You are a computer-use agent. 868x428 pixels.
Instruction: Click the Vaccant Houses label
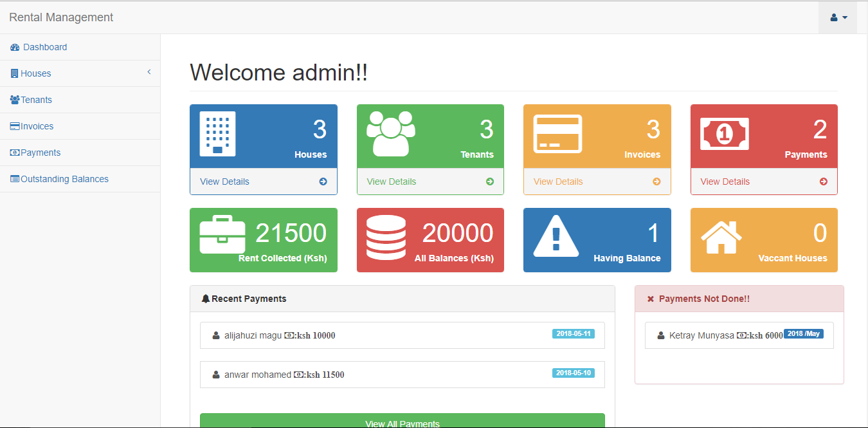coord(793,258)
